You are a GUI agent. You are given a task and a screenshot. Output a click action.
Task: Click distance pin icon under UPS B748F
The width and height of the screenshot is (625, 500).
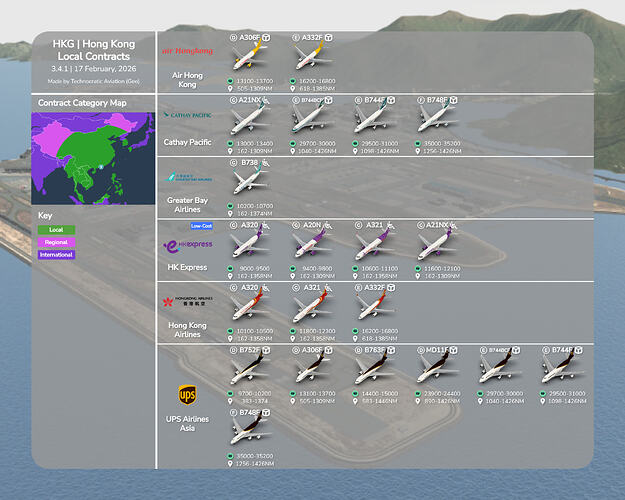tap(230, 464)
